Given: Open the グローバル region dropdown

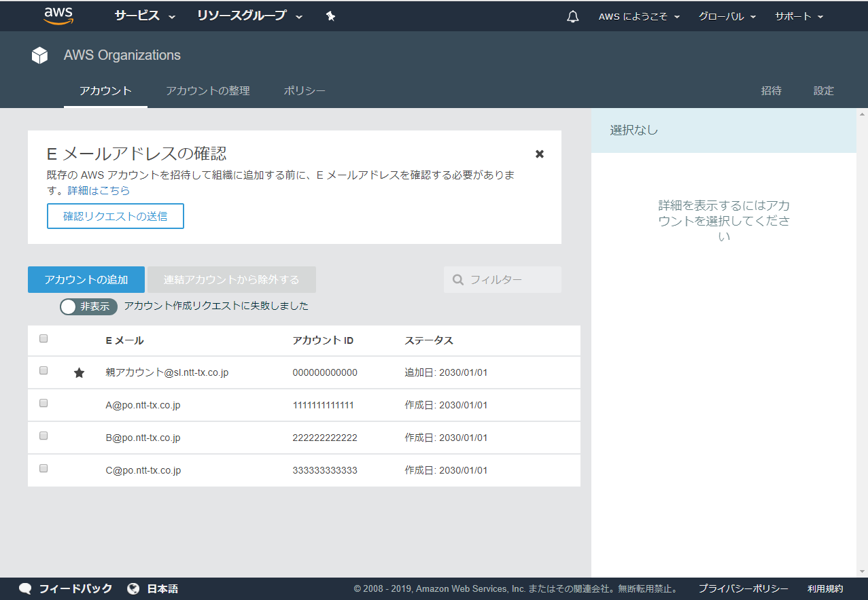Looking at the screenshot, I should (x=727, y=17).
